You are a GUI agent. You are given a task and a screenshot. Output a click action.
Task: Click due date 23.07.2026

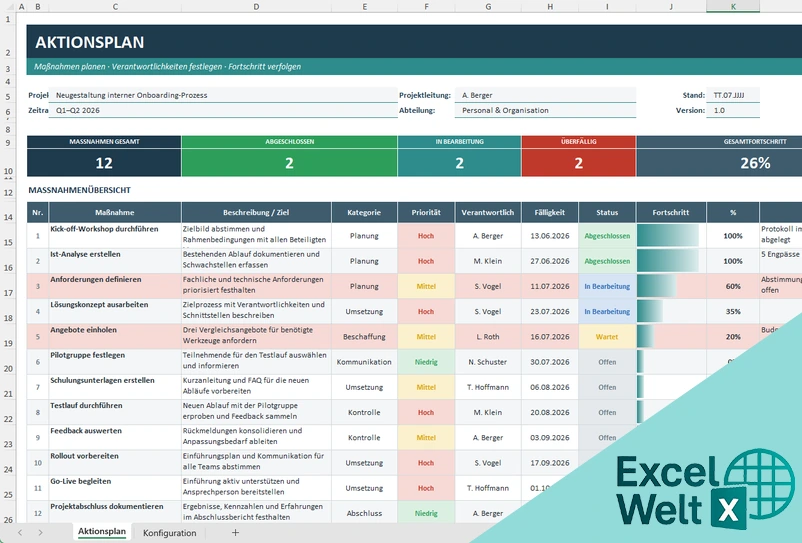550,311
